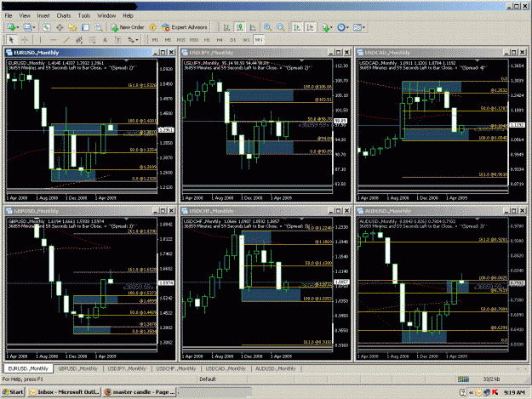Open the Strategy Tester icon
The height and width of the screenshot is (399, 532).
pos(99,27)
